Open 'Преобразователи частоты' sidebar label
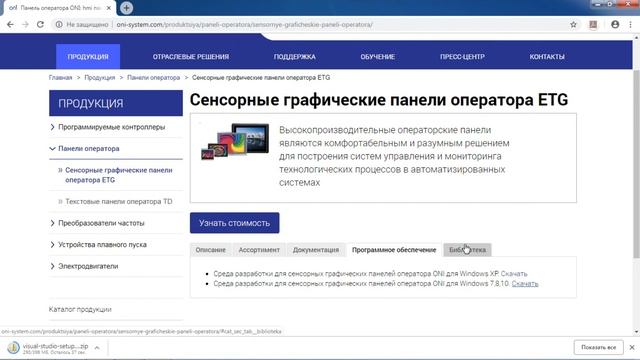This screenshot has height=360, width=640. click(x=101, y=223)
